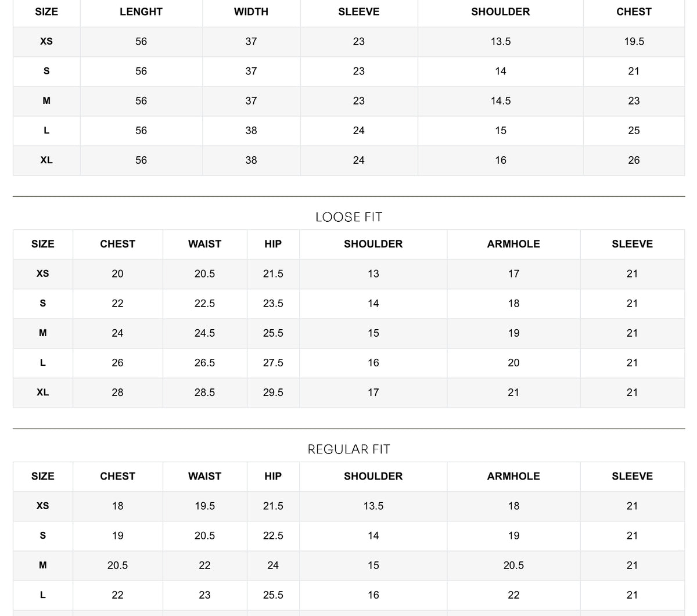Viewport: 697px width, 616px height.
Task: Click the ARMHOLE header in the Loose Fit table
Action: pos(513,244)
